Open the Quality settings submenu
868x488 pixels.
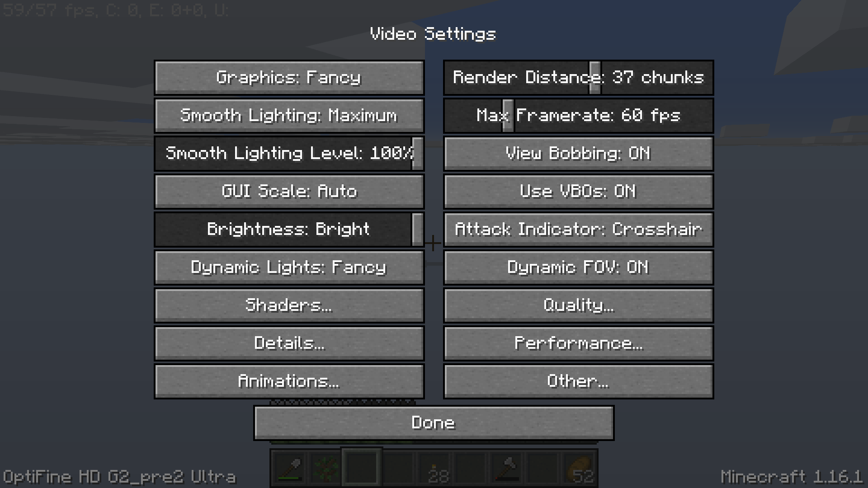[x=579, y=305]
